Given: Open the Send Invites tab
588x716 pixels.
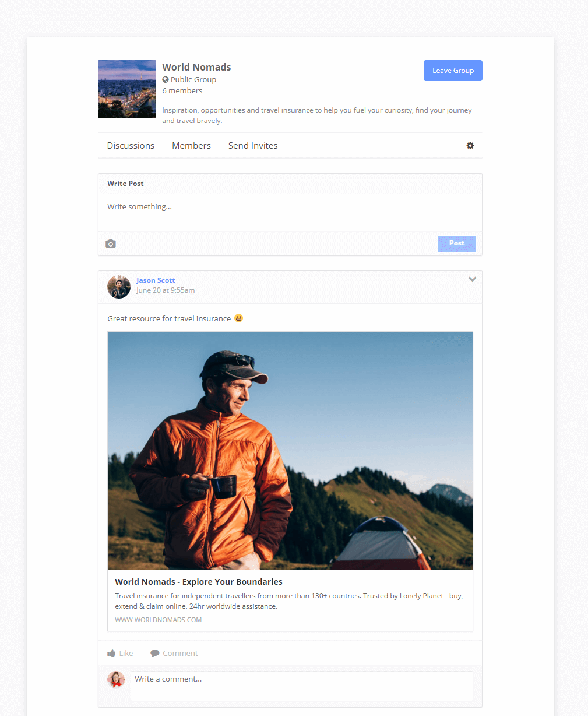Looking at the screenshot, I should coord(253,146).
